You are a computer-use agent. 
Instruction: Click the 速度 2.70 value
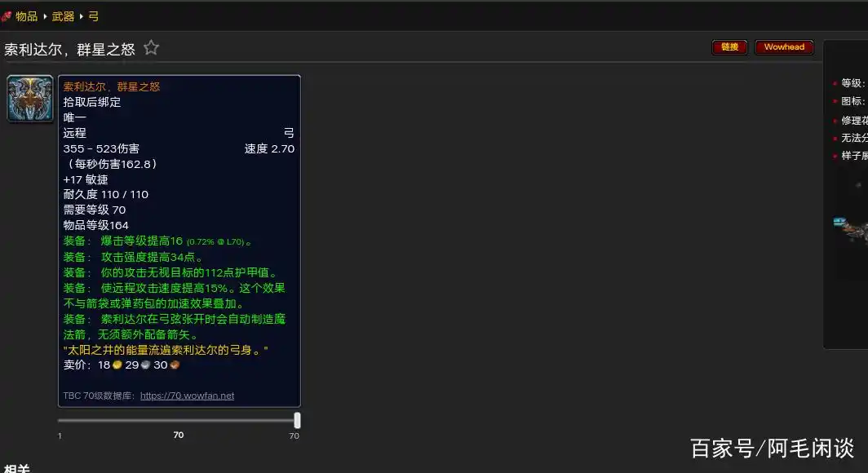pos(269,148)
